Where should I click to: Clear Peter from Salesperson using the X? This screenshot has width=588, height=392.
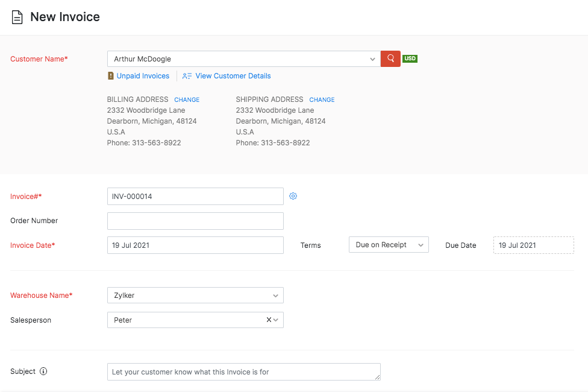coord(269,320)
